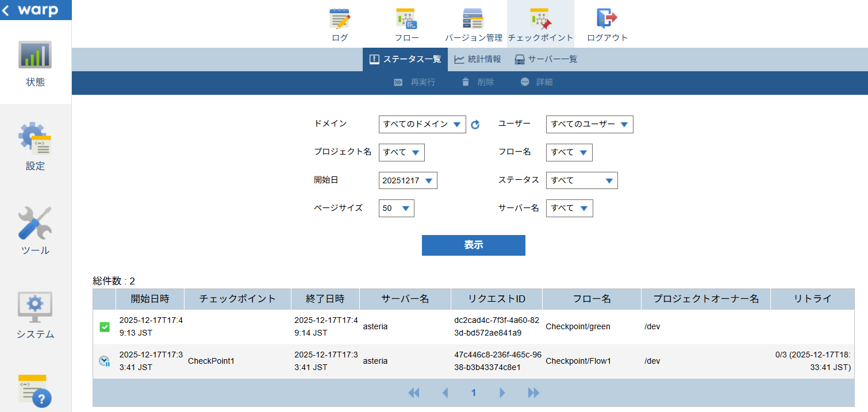Click the ログアウト logout icon
Viewport: 868px width, 412px height.
[x=607, y=24]
